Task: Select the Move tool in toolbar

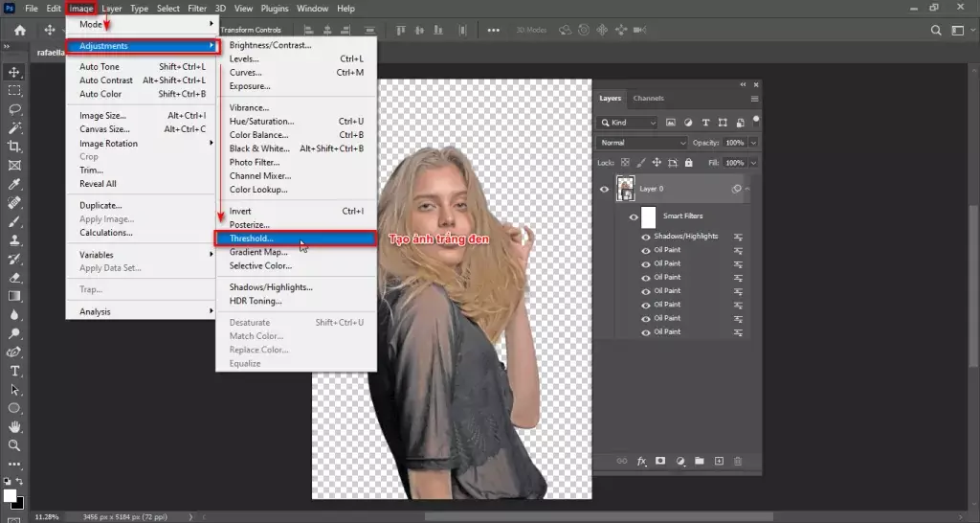Action: click(x=14, y=72)
